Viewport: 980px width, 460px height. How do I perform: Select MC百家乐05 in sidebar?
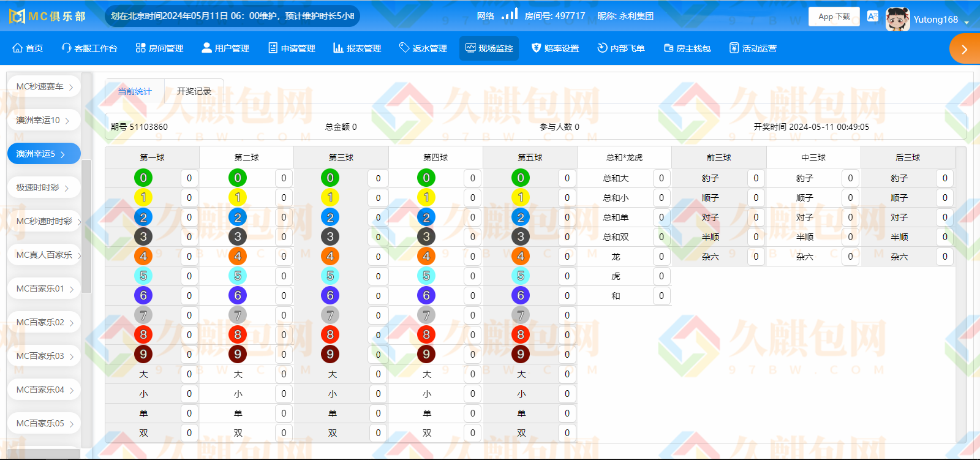pyautogui.click(x=44, y=423)
